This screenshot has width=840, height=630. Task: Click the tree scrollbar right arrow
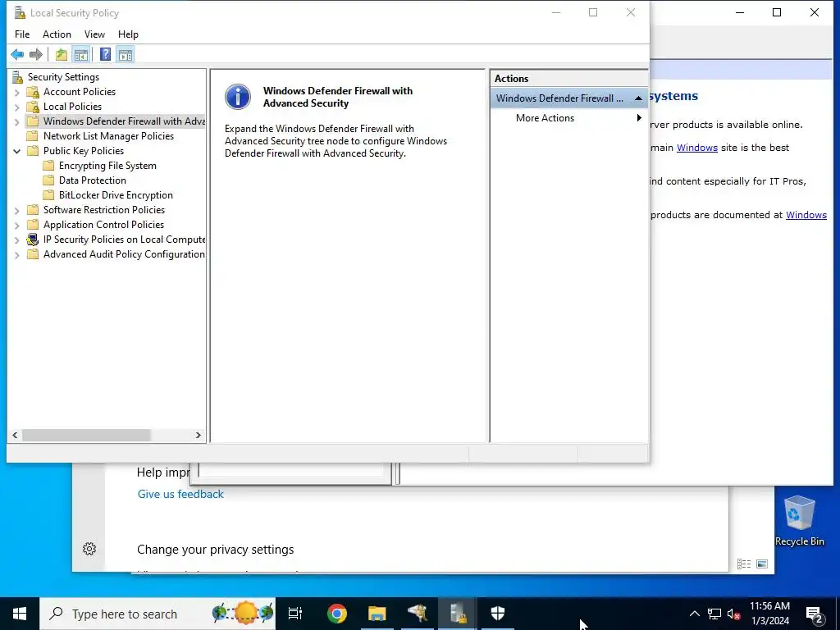[x=199, y=435]
